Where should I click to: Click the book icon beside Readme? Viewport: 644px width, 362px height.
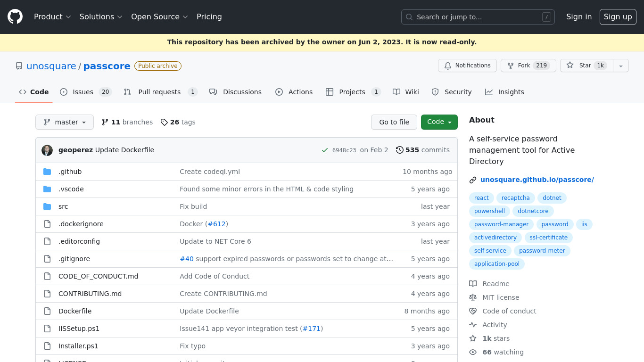tap(473, 284)
